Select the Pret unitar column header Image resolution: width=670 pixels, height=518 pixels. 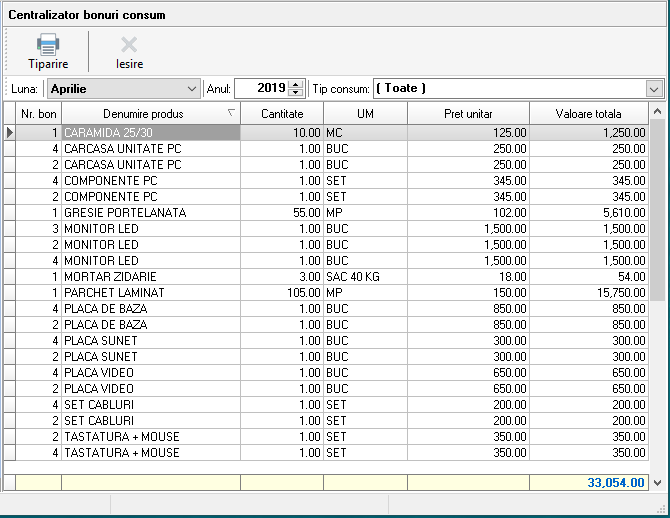(467, 114)
